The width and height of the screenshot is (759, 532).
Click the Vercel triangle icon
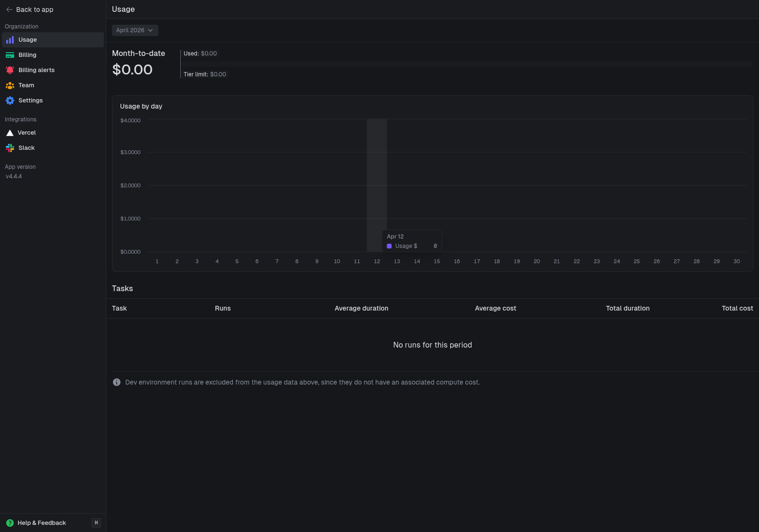tap(9, 133)
